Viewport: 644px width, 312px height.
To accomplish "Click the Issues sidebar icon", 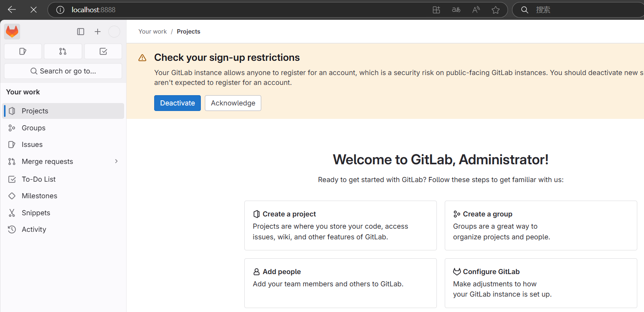I will 12,145.
